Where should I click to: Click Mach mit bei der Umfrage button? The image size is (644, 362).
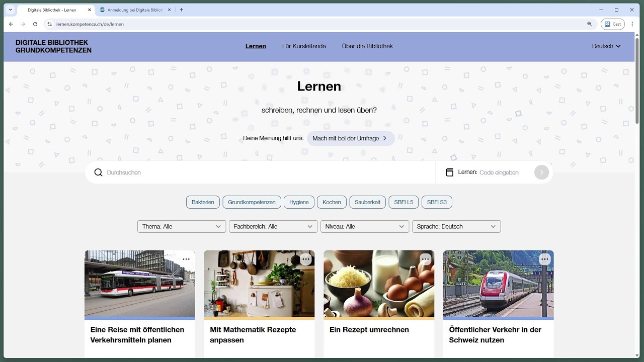pos(351,138)
